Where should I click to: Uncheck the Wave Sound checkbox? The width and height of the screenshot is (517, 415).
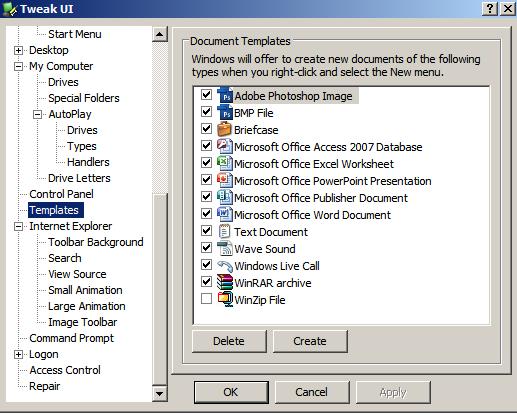point(207,248)
